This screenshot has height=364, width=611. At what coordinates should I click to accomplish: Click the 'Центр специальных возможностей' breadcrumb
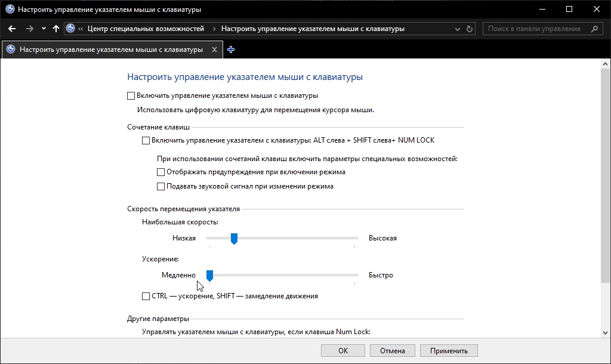pos(146,29)
